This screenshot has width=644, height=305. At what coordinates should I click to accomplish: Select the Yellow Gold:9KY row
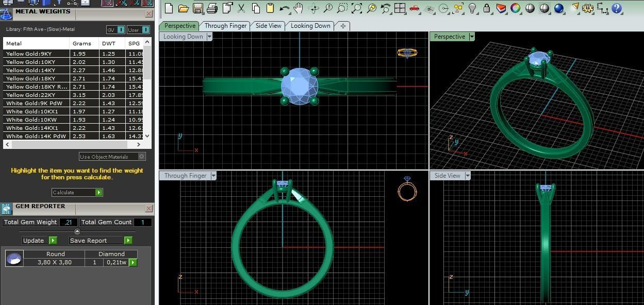[73, 54]
